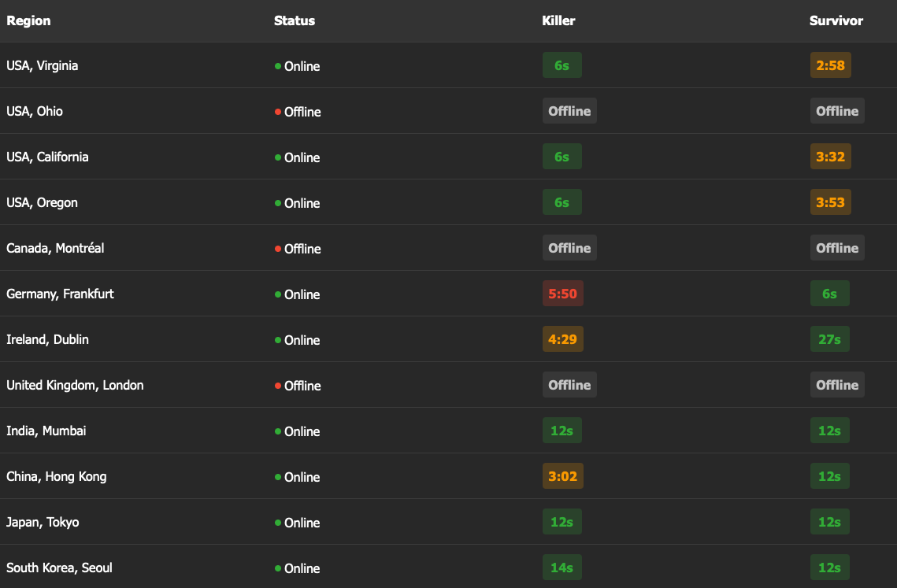Click the Online status for USA, Virginia

(x=297, y=66)
